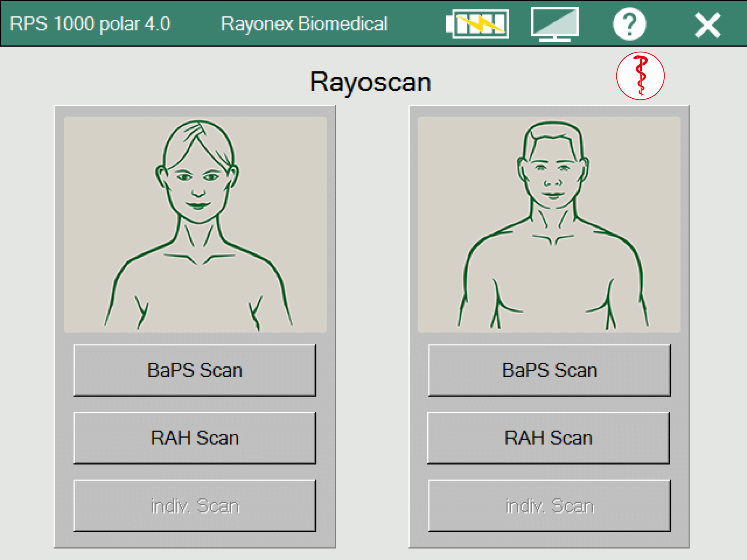Click the RPS 1000 polar 4.0 title
The width and height of the screenshot is (747, 560).
(x=91, y=24)
